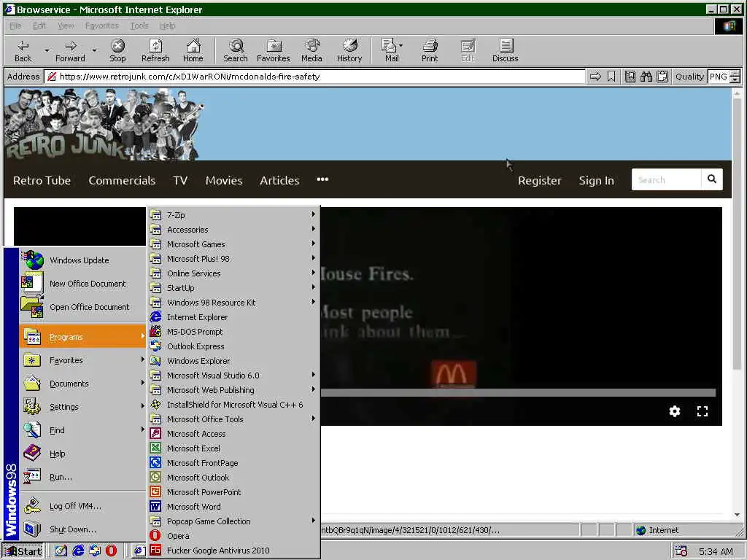Click the bookmark icon beside address bar
The image size is (747, 560).
(x=611, y=77)
